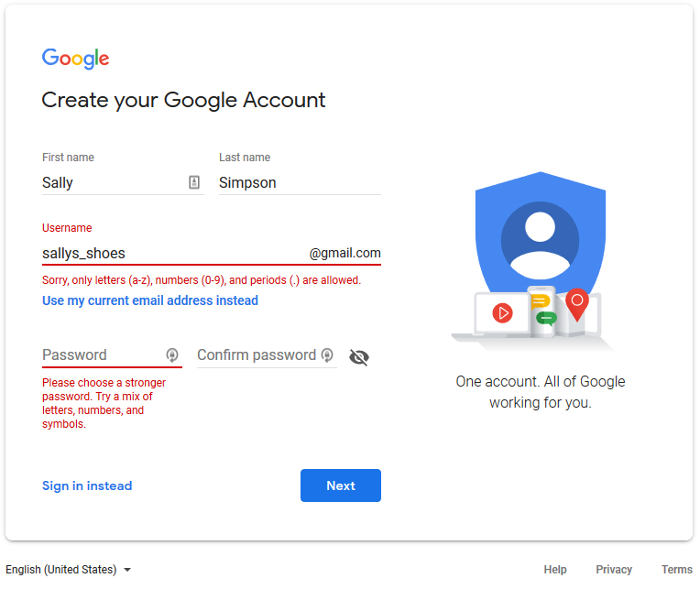Open the Privacy link in footer
The width and height of the screenshot is (700, 589).
(614, 570)
